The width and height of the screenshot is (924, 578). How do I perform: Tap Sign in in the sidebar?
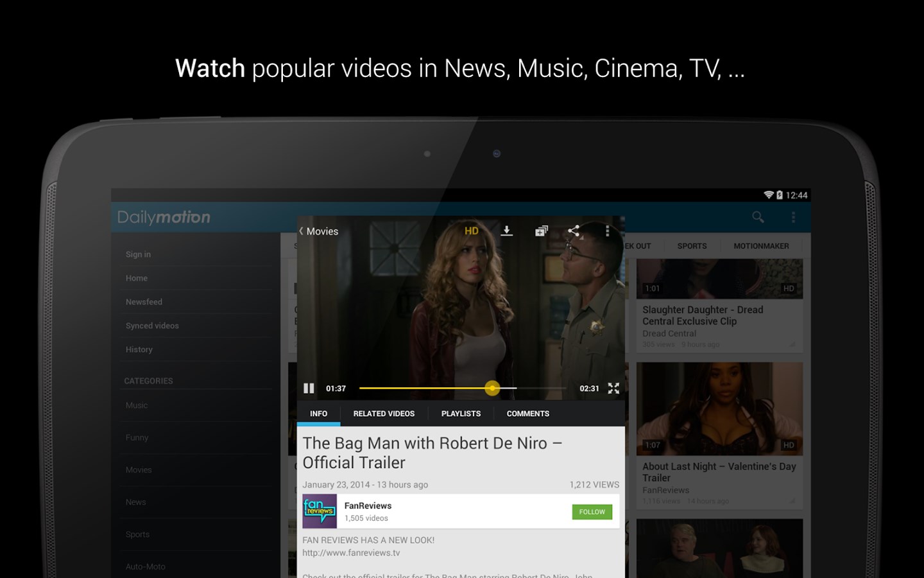click(138, 254)
